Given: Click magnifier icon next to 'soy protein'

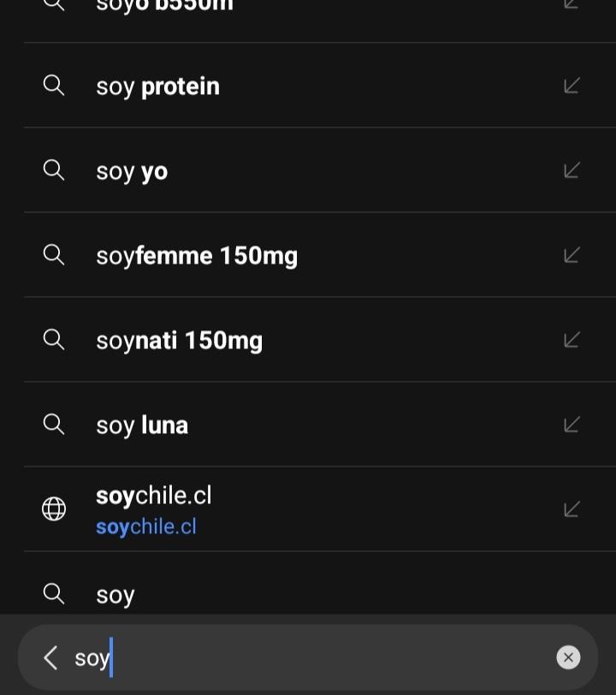Looking at the screenshot, I should coord(54,86).
